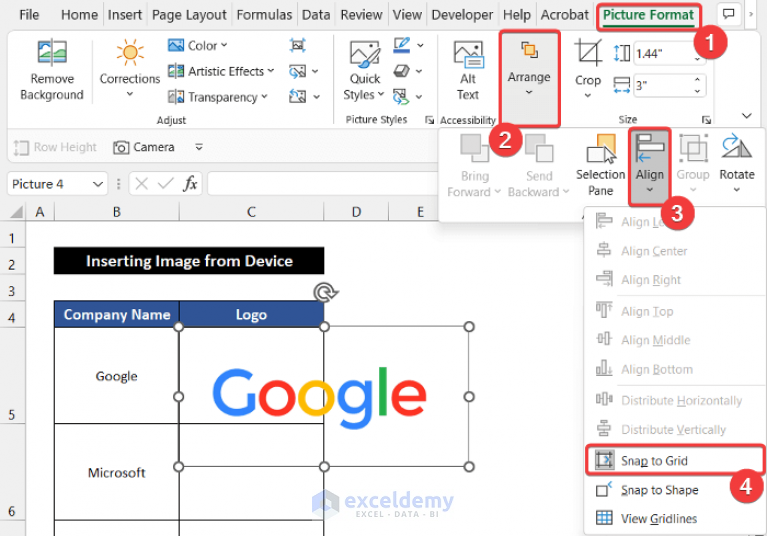Switch to Data tab
The height and width of the screenshot is (536, 767).
316,15
